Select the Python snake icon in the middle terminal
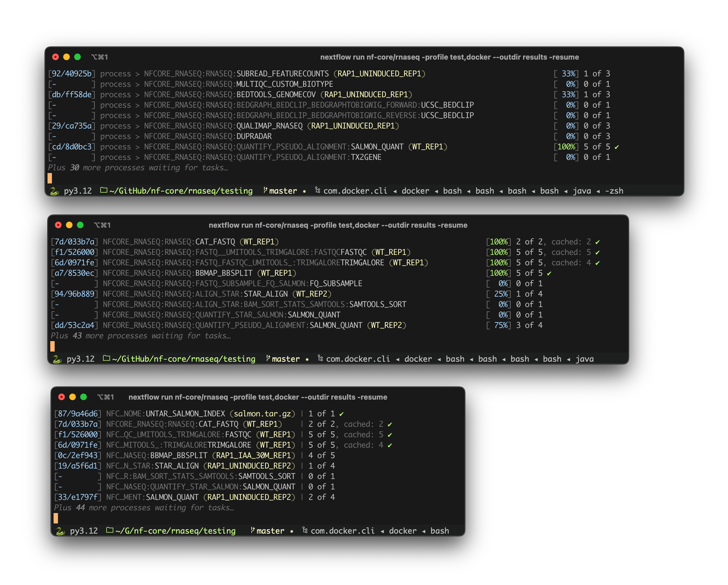 57,359
